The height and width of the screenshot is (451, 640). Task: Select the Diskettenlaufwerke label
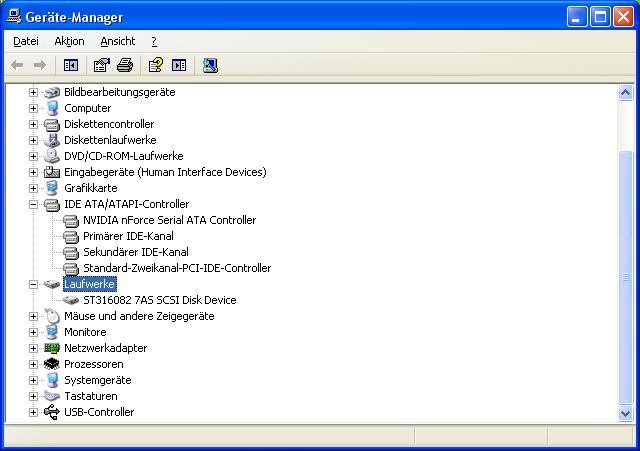[x=110, y=140]
